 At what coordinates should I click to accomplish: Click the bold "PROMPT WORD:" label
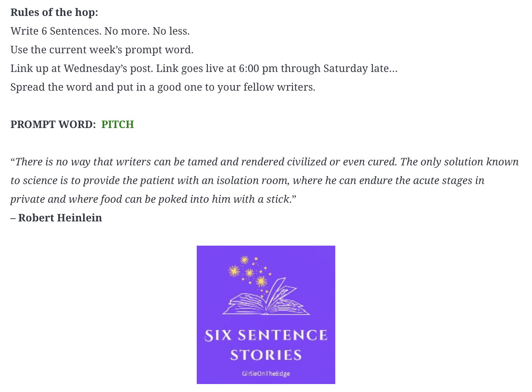[53, 125]
